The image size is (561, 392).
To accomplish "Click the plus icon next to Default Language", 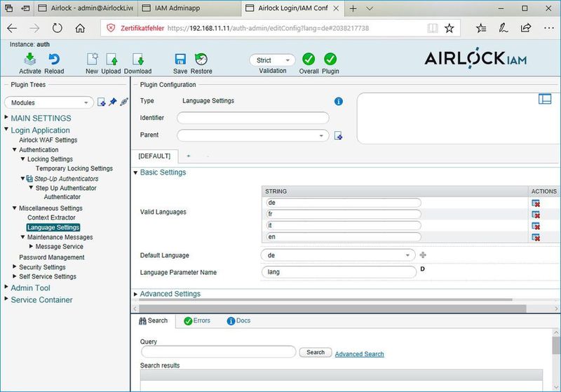I will 423,255.
